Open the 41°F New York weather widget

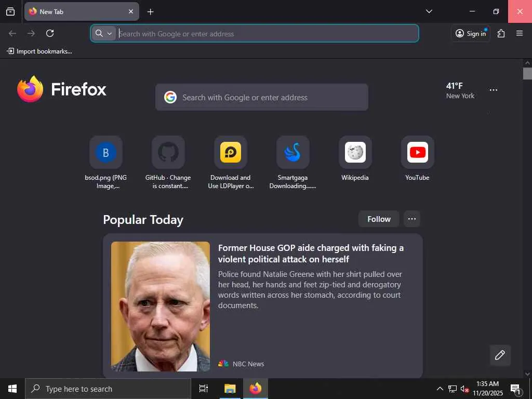point(460,90)
